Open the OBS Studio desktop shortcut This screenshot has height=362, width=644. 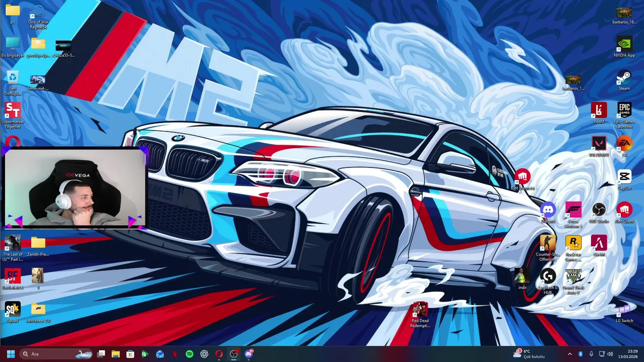click(599, 213)
